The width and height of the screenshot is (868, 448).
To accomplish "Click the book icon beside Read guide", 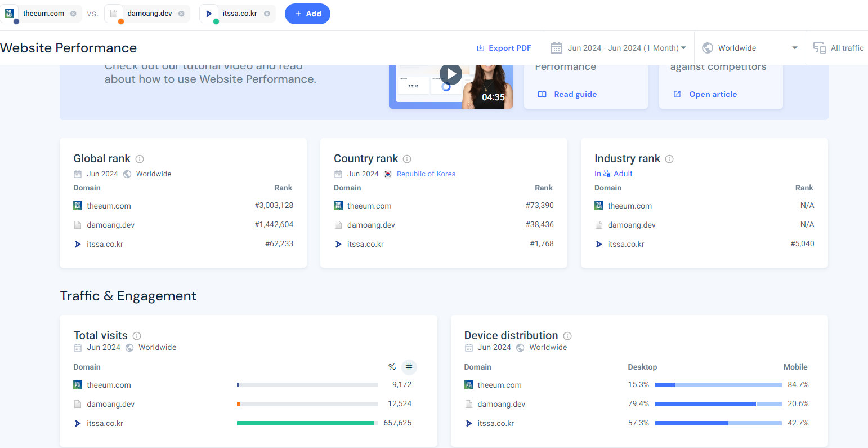I will click(x=542, y=94).
